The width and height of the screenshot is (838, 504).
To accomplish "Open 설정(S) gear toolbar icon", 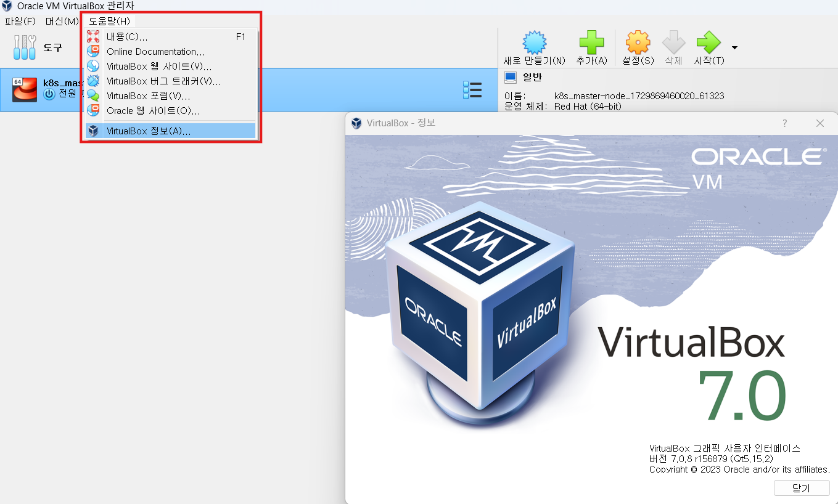I will pos(638,43).
